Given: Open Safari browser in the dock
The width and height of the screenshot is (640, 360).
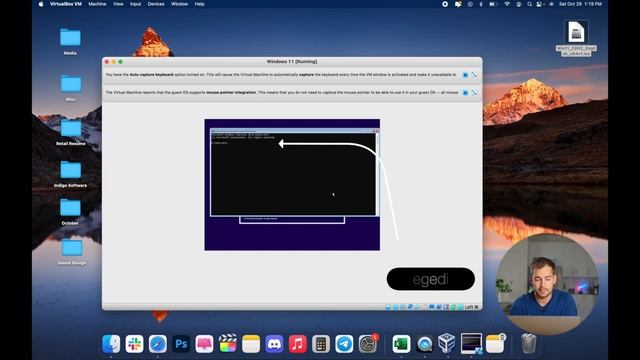Looking at the screenshot, I should 158,344.
